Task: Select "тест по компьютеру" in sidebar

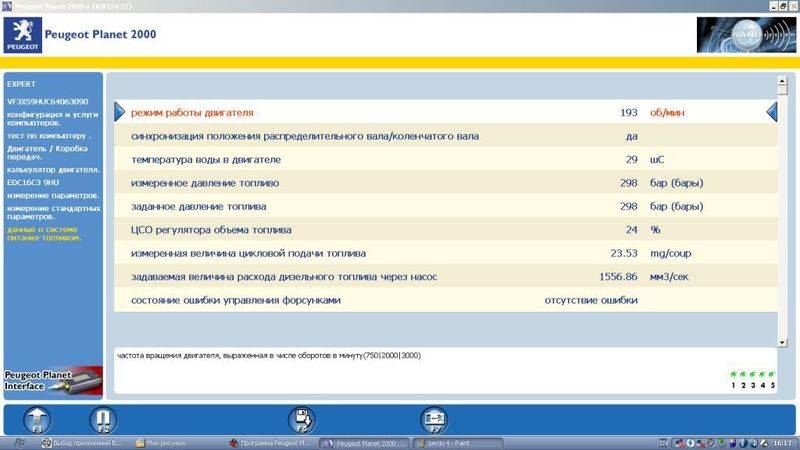Action: [x=49, y=134]
